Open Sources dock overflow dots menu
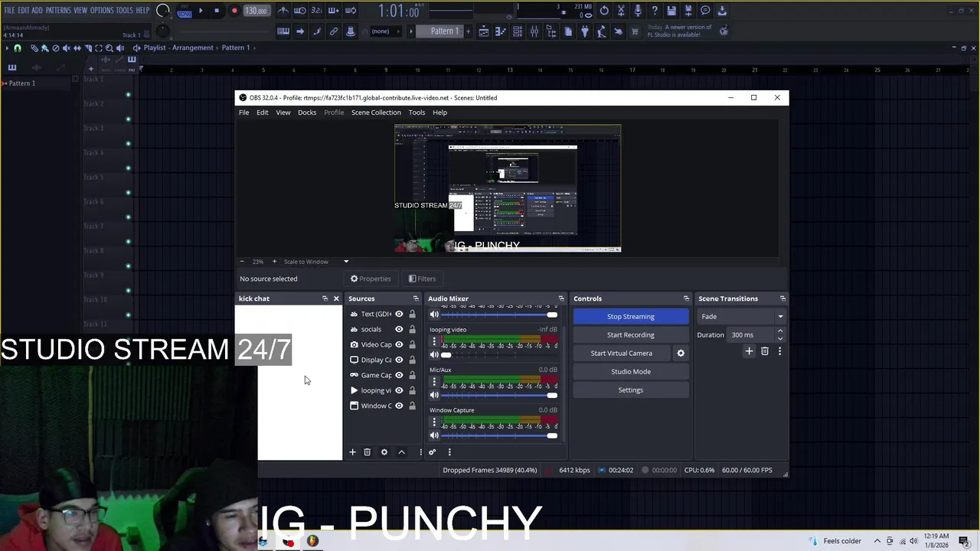This screenshot has height=551, width=980. pos(420,452)
